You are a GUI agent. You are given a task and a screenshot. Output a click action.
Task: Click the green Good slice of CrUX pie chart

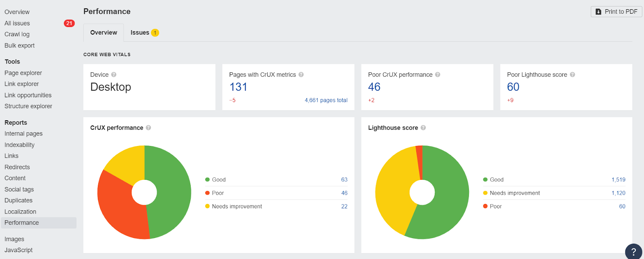tap(171, 189)
